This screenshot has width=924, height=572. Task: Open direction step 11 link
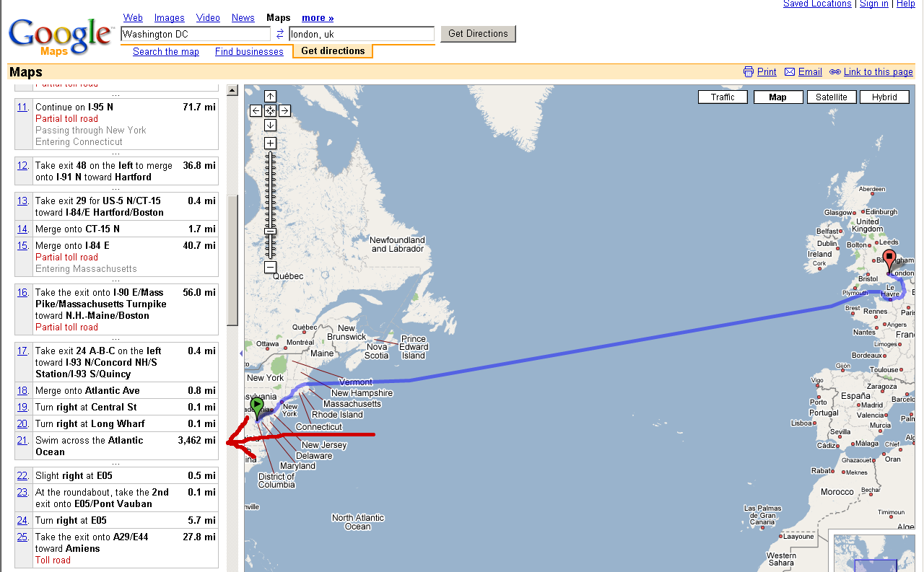pos(22,107)
